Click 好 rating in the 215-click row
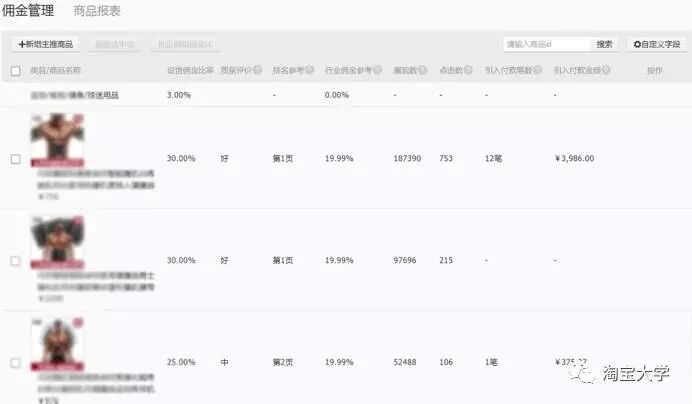The height and width of the screenshot is (404, 692). 224,260
